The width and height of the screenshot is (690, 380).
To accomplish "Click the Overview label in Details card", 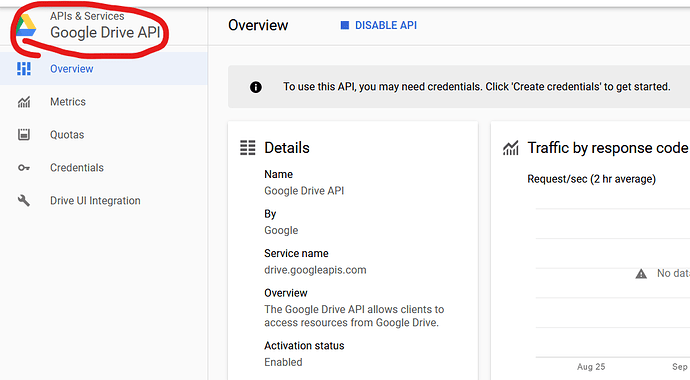I will coord(286,293).
